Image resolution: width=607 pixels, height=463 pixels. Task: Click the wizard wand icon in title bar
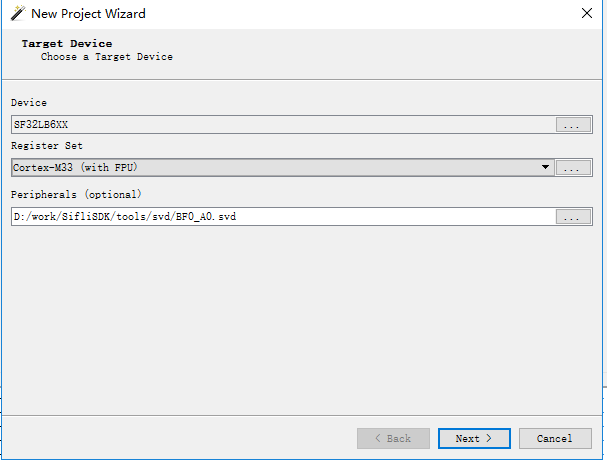click(17, 14)
